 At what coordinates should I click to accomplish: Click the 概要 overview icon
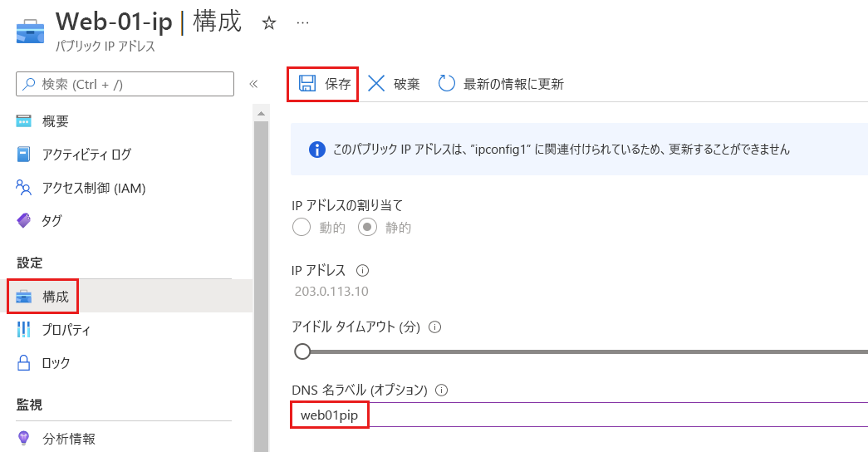pyautogui.click(x=24, y=121)
